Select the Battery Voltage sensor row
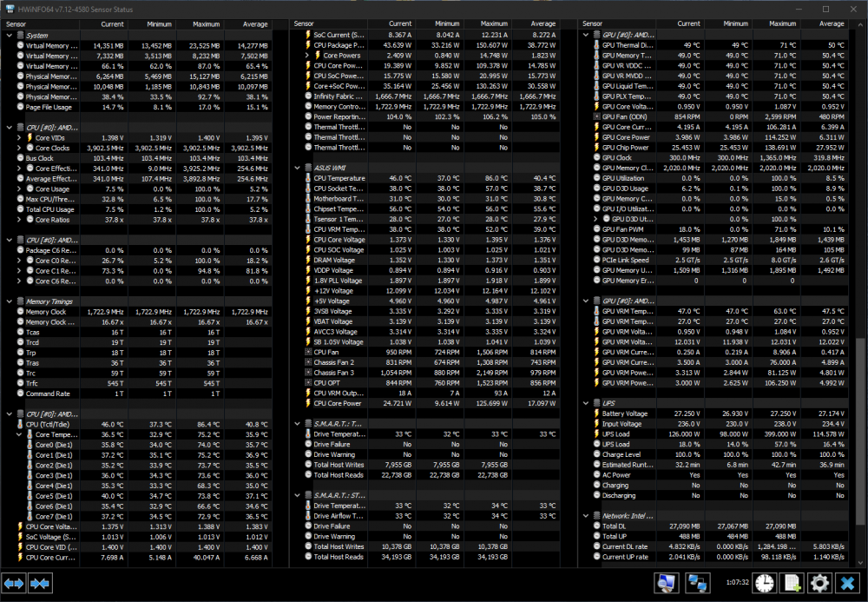 pos(625,413)
